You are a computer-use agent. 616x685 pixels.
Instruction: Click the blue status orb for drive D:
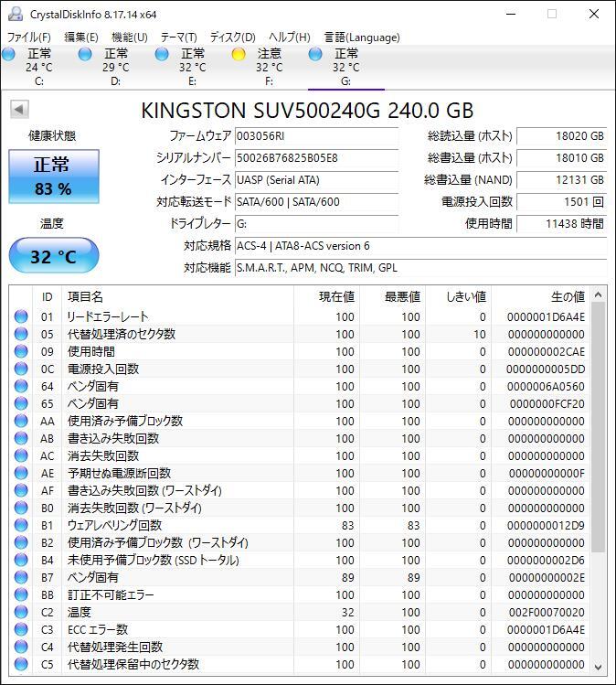click(85, 54)
